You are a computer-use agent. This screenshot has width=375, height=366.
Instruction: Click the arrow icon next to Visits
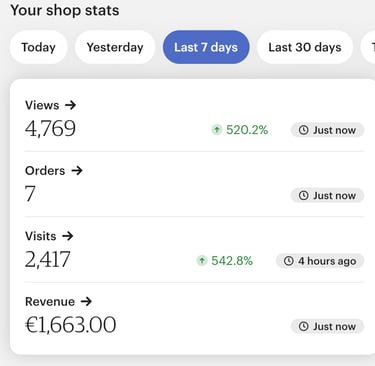67,236
